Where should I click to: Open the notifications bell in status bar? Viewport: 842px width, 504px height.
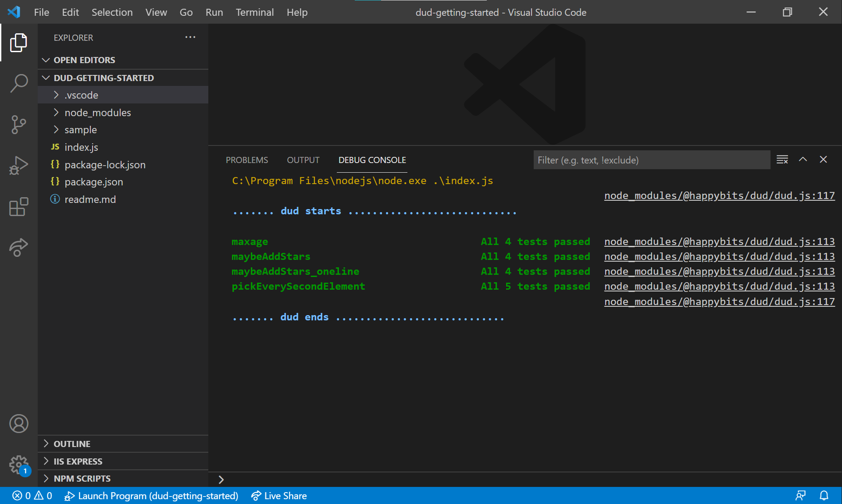coord(824,496)
